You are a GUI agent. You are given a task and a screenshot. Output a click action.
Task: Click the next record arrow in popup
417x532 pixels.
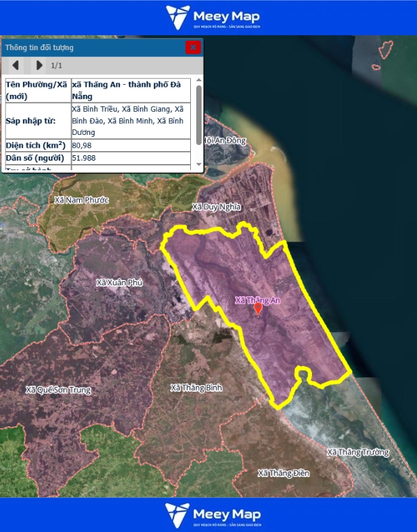point(39,66)
